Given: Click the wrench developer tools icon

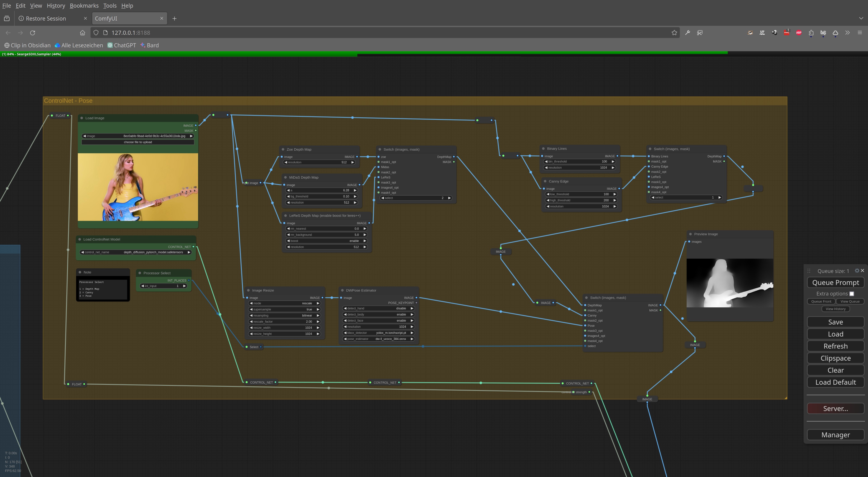Looking at the screenshot, I should [x=688, y=33].
